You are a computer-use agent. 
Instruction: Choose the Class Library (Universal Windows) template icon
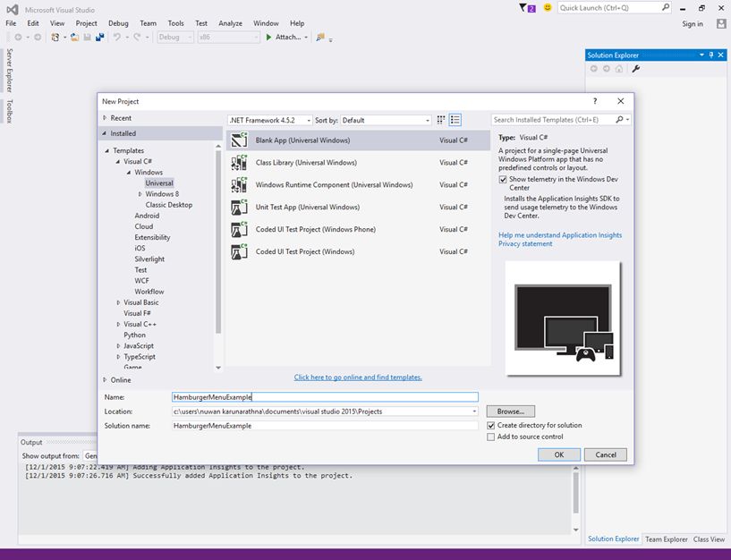(239, 163)
